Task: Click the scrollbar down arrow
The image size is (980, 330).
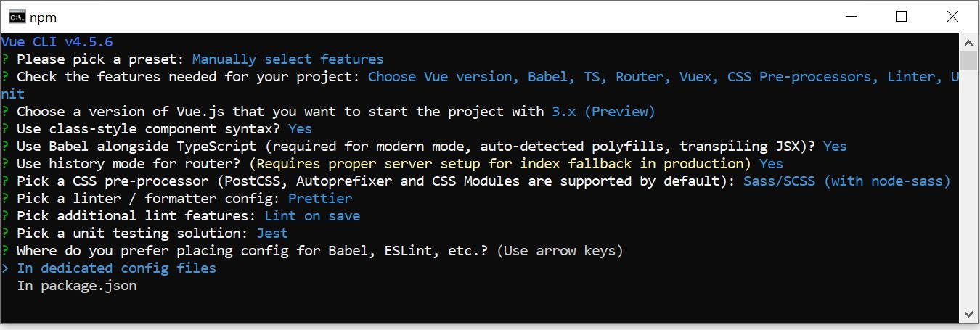Action: [968, 314]
